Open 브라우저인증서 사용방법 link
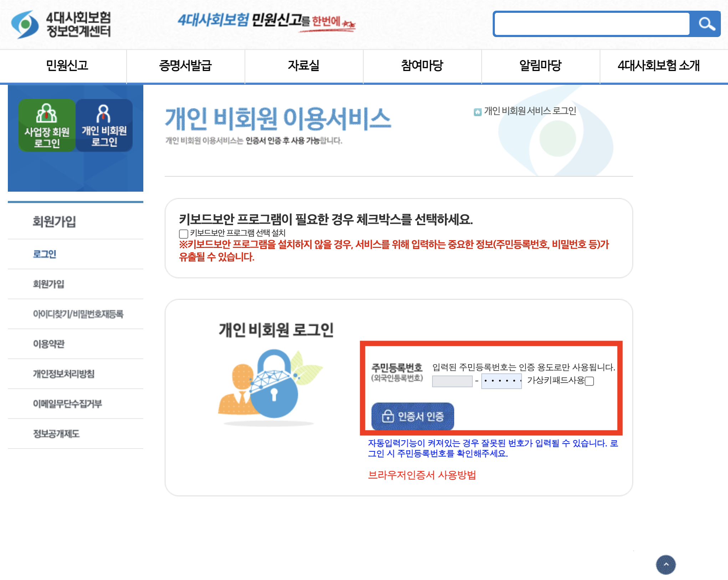The width and height of the screenshot is (728, 580). (422, 475)
